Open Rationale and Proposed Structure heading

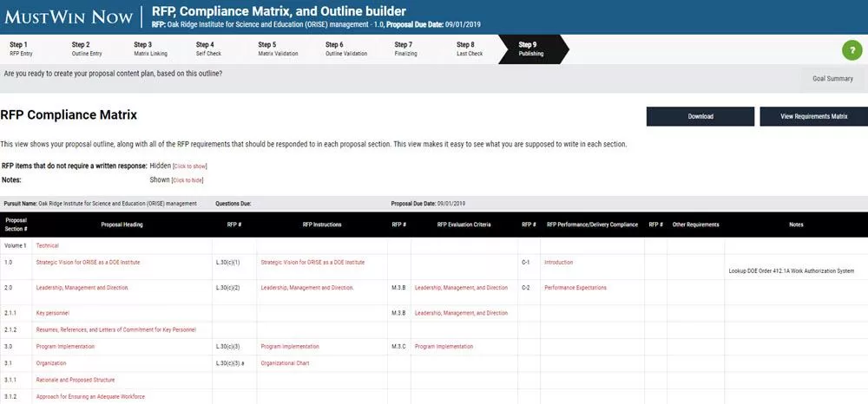(75, 380)
